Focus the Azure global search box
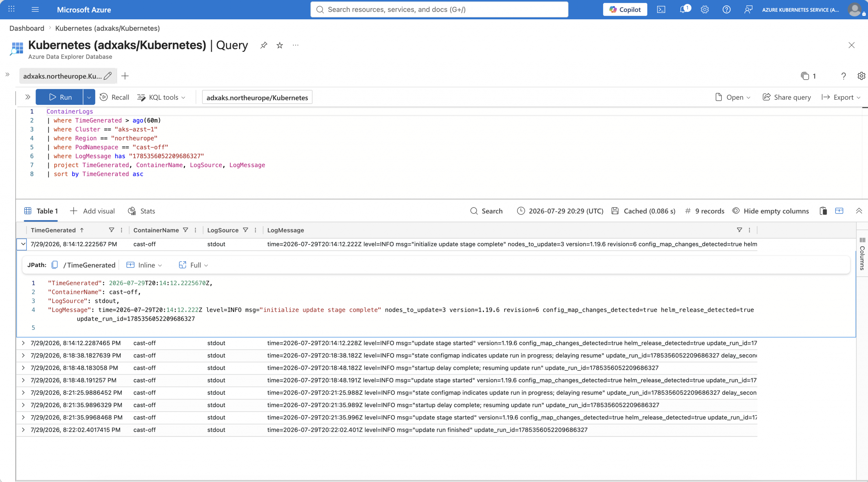The image size is (868, 482). [x=439, y=9]
